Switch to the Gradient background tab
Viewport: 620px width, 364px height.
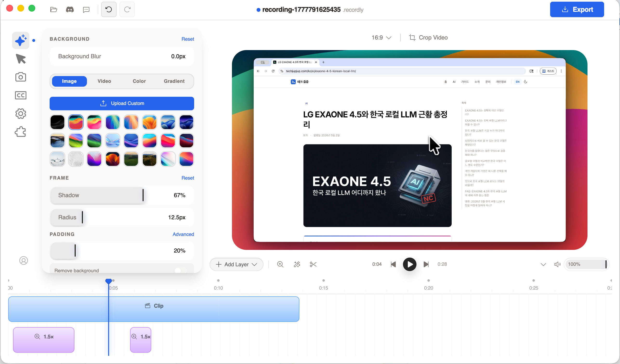click(174, 81)
